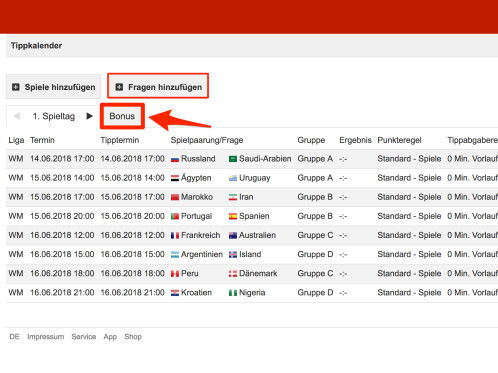Select team name Uruguay
498x373 pixels.
255,178
